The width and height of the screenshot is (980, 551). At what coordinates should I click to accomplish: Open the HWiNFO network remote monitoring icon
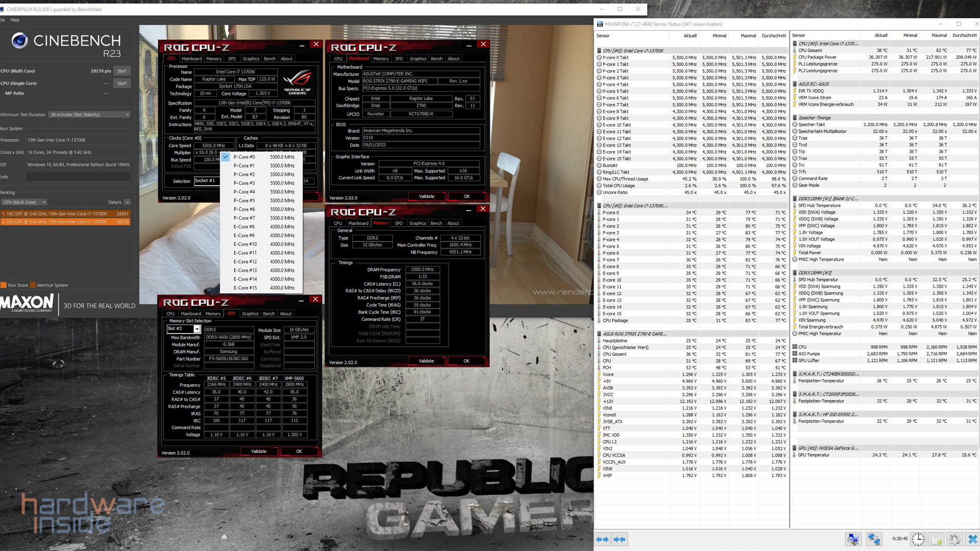(874, 539)
